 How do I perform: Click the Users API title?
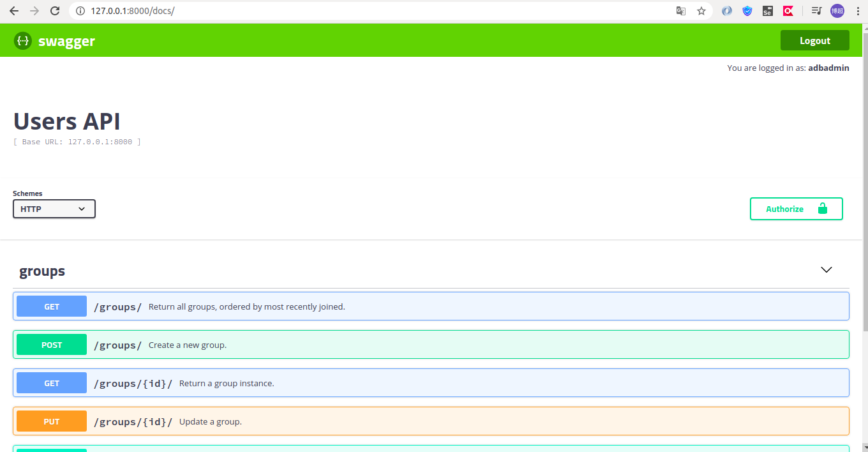tap(67, 121)
